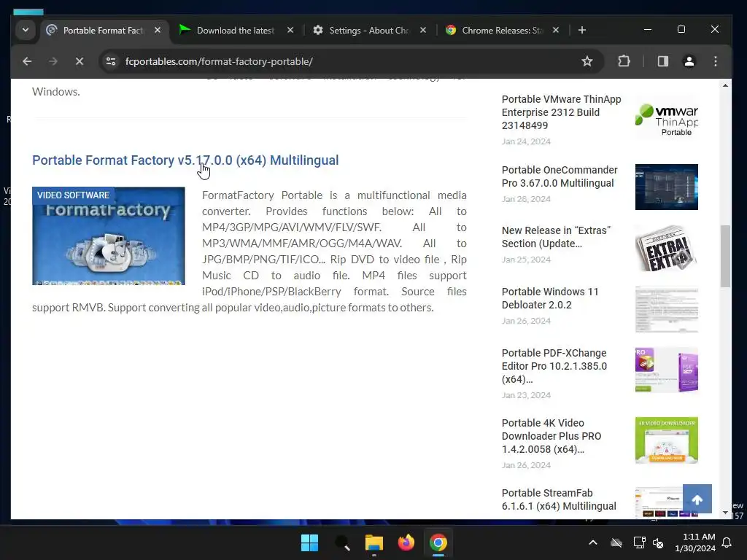Viewport: 747px width, 560px height.
Task: Click the Chrome taskbar icon
Action: coord(438,542)
